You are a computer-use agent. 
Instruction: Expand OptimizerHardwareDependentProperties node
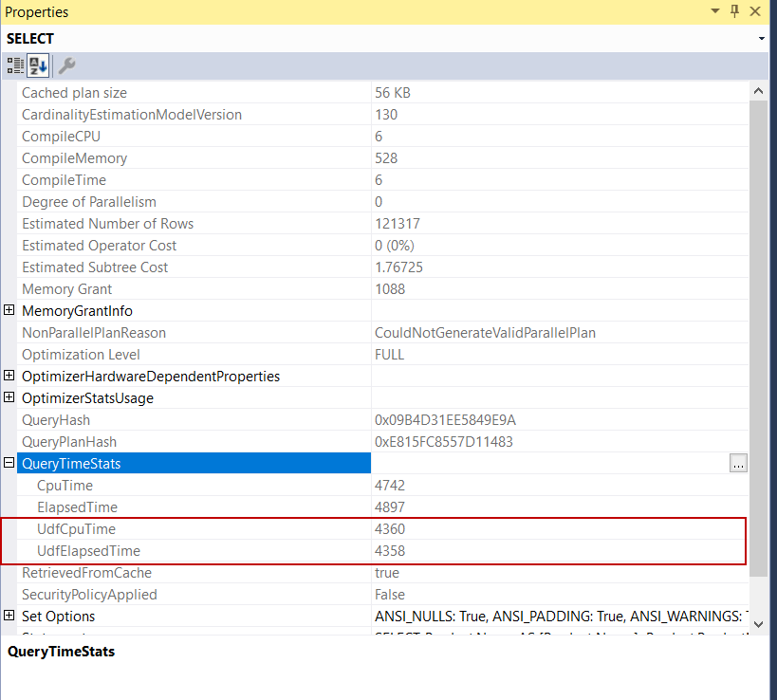(9, 376)
